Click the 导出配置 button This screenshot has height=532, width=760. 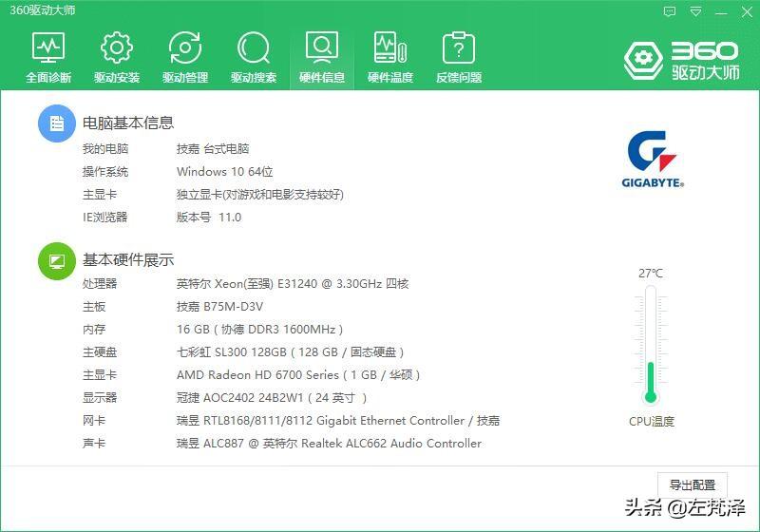693,485
